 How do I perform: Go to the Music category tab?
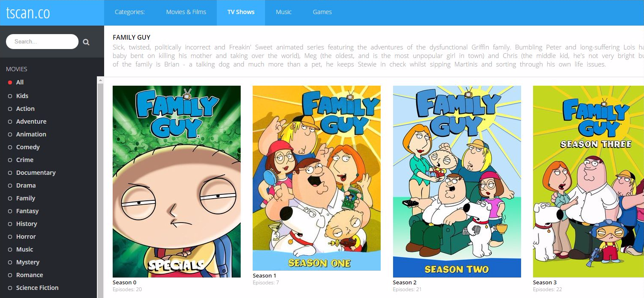284,12
